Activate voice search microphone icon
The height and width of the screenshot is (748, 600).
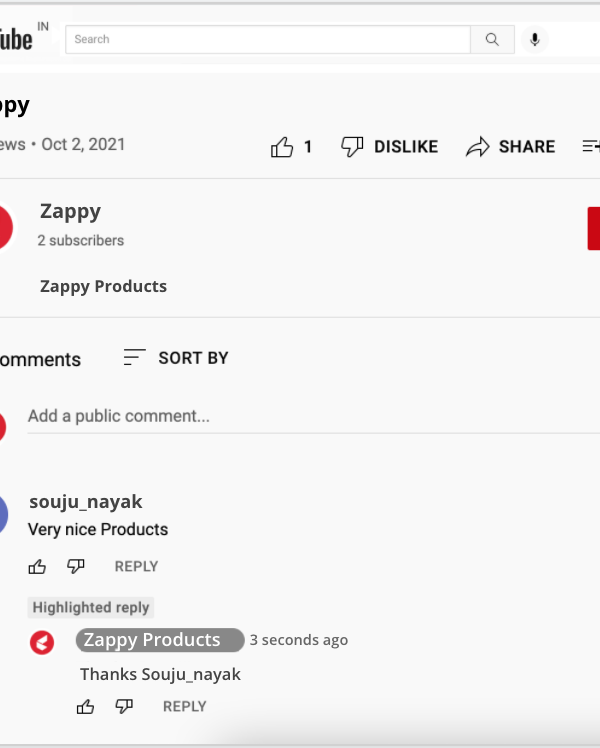(x=535, y=40)
